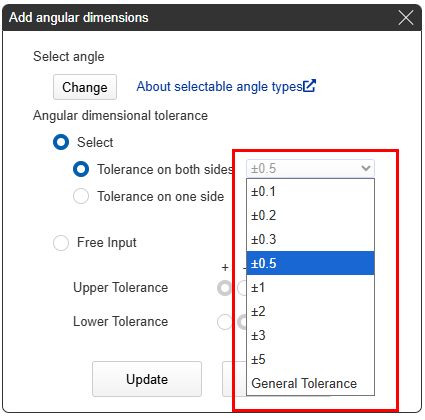
Task: Pick ±0.1 from the tolerance list
Action: (x=310, y=192)
